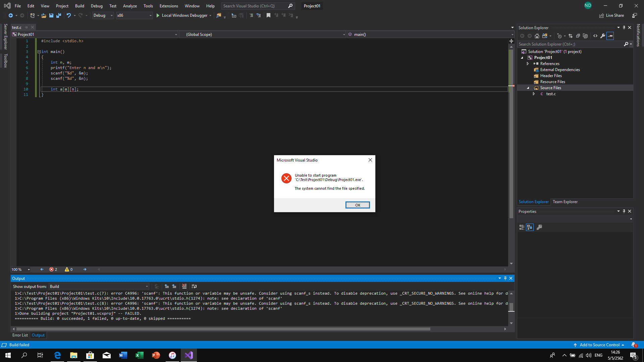The height and width of the screenshot is (362, 644).
Task: Open Properties wrench in Solution Explorer toolbar
Action: [x=603, y=36]
